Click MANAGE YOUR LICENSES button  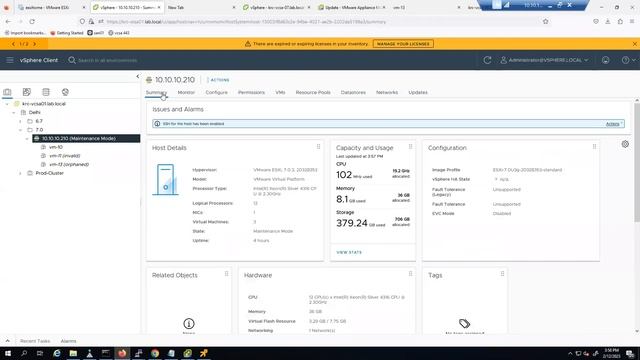[403, 44]
